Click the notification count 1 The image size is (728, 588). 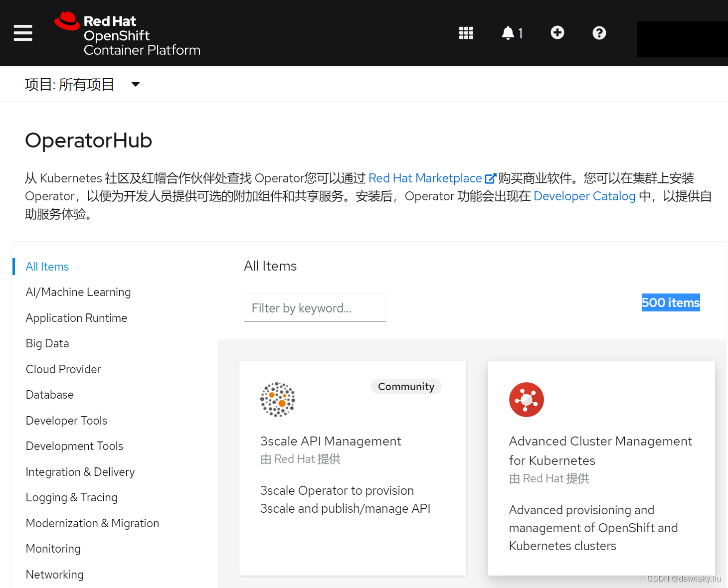point(521,33)
